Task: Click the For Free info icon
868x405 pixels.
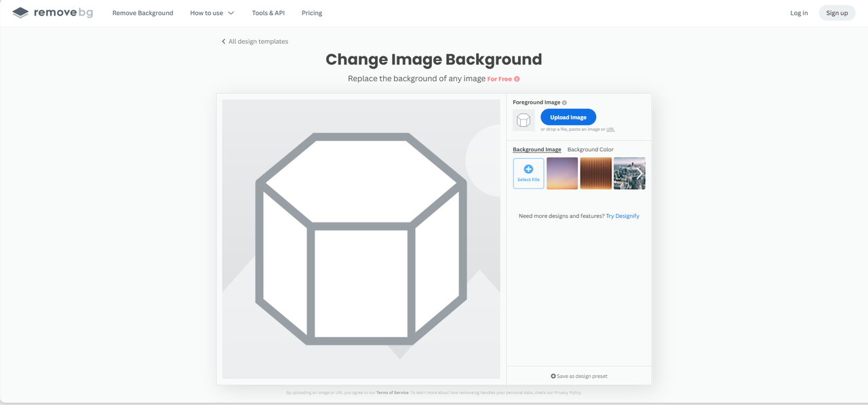Action: click(x=517, y=79)
